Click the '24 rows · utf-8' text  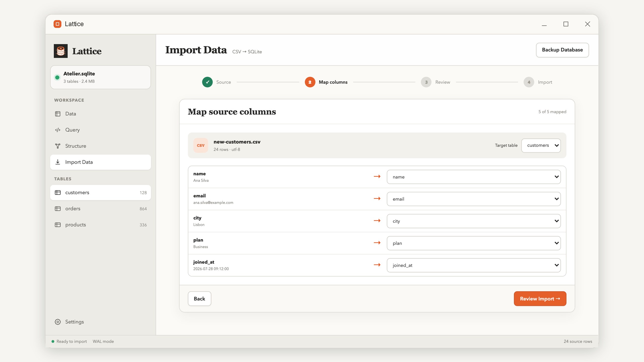pyautogui.click(x=227, y=149)
